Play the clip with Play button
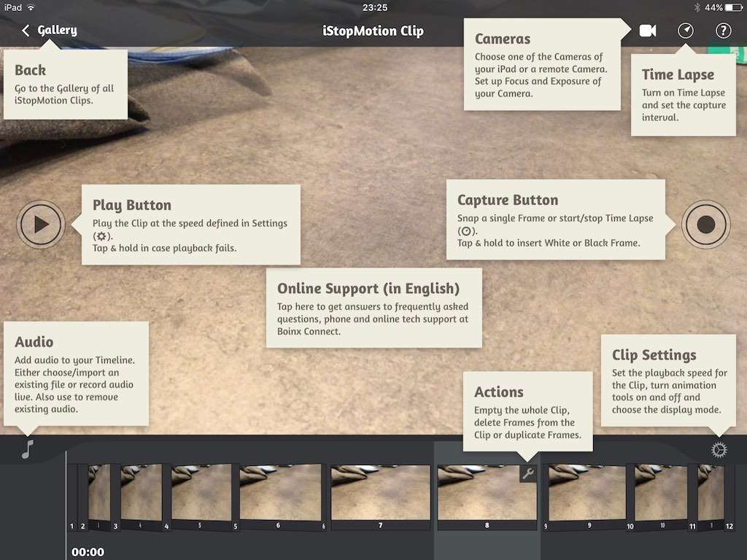The height and width of the screenshot is (560, 747). (41, 225)
